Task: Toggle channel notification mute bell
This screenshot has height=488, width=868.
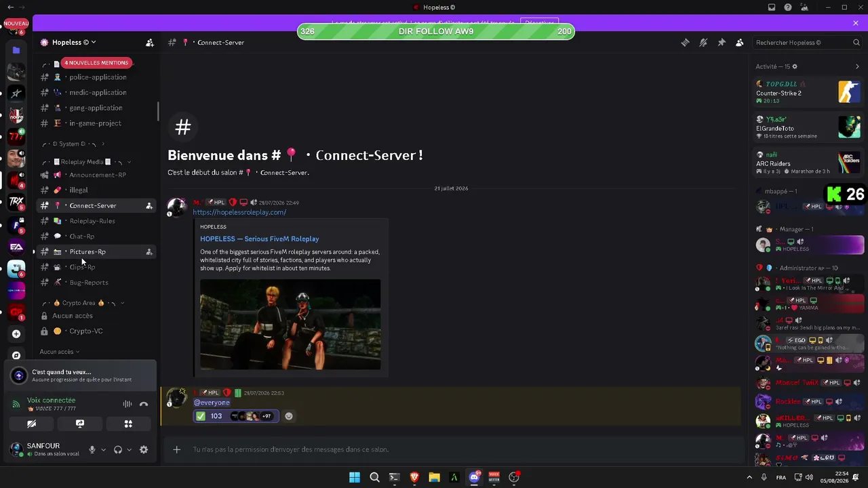Action: (x=703, y=42)
